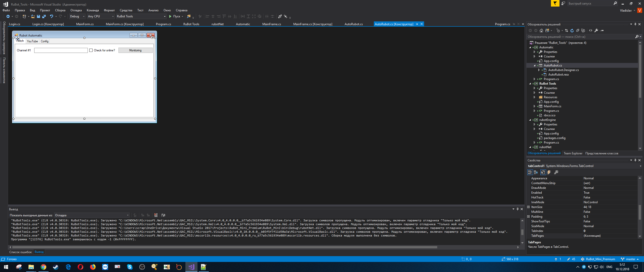This screenshot has height=272, width=644.
Task: Click the Undo toolbar icon
Action: [x=51, y=16]
